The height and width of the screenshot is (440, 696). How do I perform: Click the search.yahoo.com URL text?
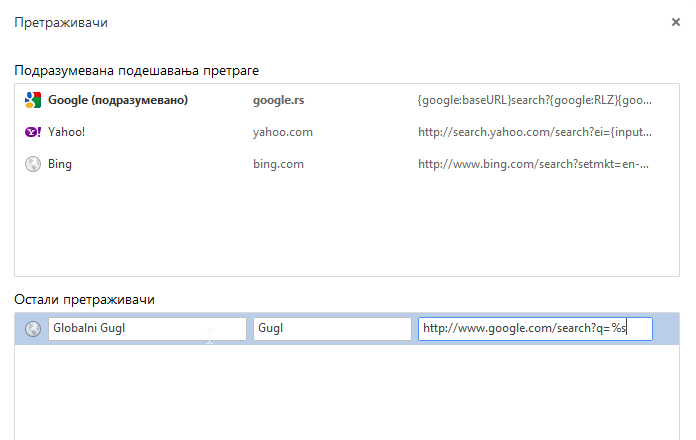(534, 132)
